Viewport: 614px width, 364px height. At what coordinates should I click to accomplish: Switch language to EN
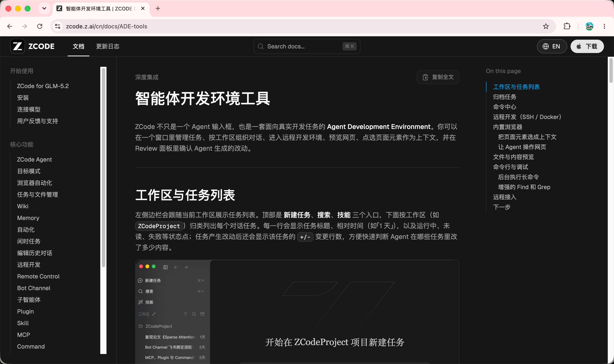pyautogui.click(x=552, y=46)
